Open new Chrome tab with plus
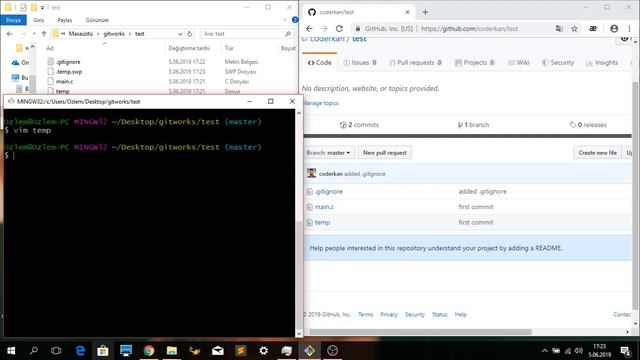 tap(425, 12)
